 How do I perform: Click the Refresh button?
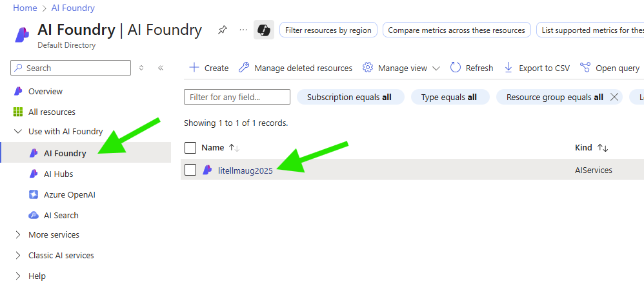(472, 68)
